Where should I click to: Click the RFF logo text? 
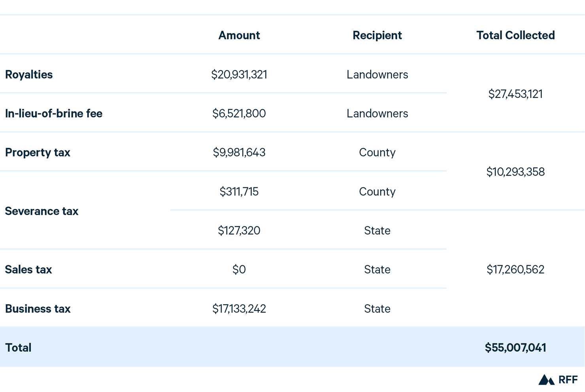point(568,380)
